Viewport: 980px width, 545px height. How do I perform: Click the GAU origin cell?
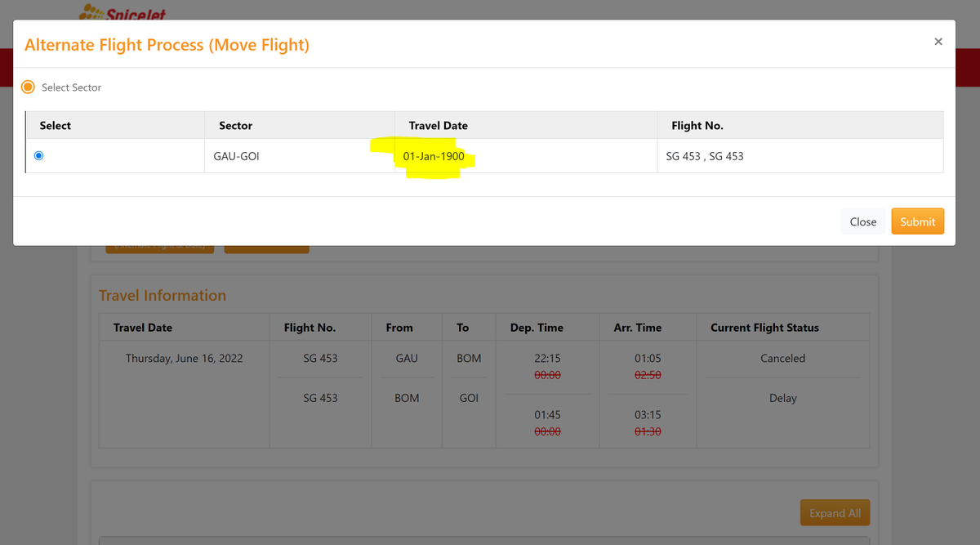pyautogui.click(x=406, y=358)
